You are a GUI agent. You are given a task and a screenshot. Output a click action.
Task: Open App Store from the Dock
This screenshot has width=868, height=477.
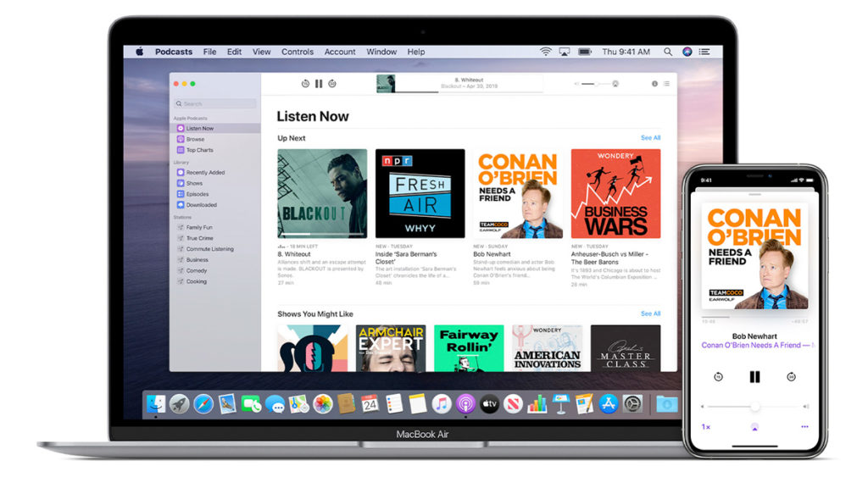click(609, 404)
